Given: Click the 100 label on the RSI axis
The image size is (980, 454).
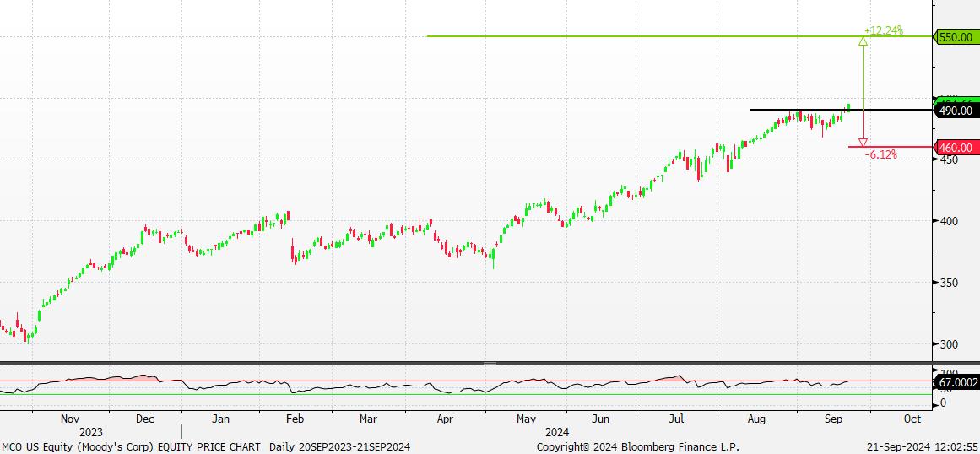Looking at the screenshot, I should [x=947, y=373].
